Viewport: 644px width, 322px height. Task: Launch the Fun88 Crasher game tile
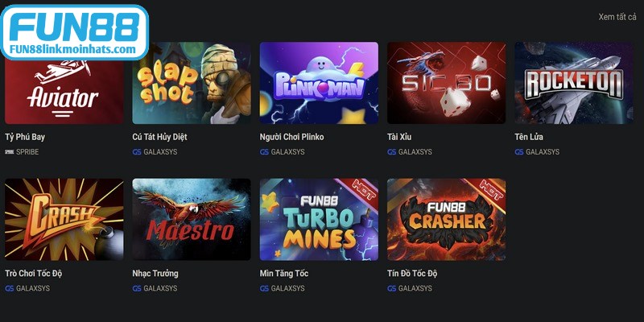[447, 219]
